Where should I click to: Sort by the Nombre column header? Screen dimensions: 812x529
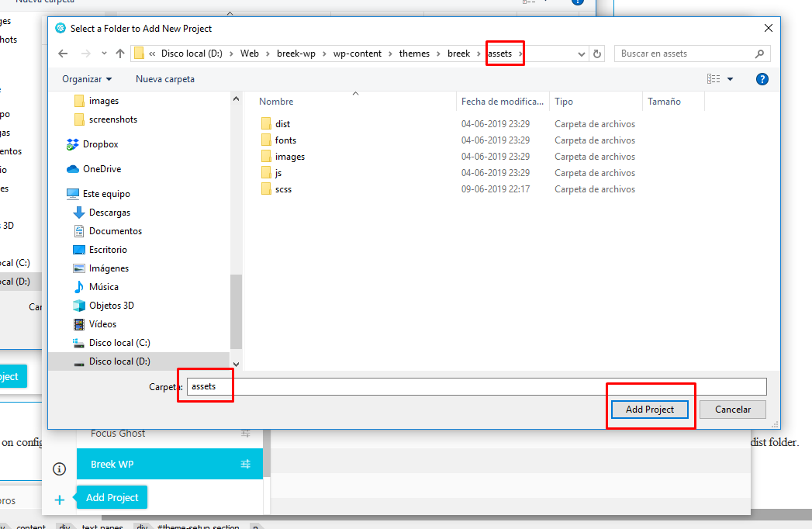276,102
